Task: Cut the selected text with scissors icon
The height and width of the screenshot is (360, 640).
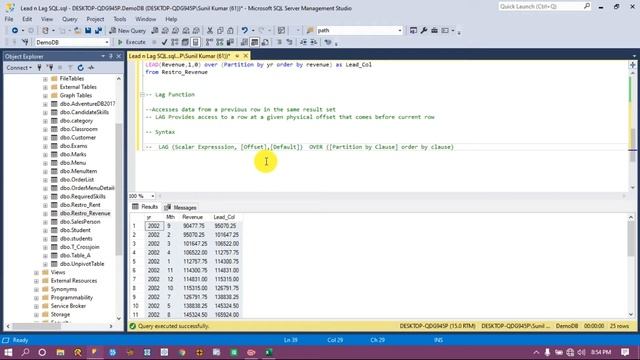Action: tap(210, 31)
